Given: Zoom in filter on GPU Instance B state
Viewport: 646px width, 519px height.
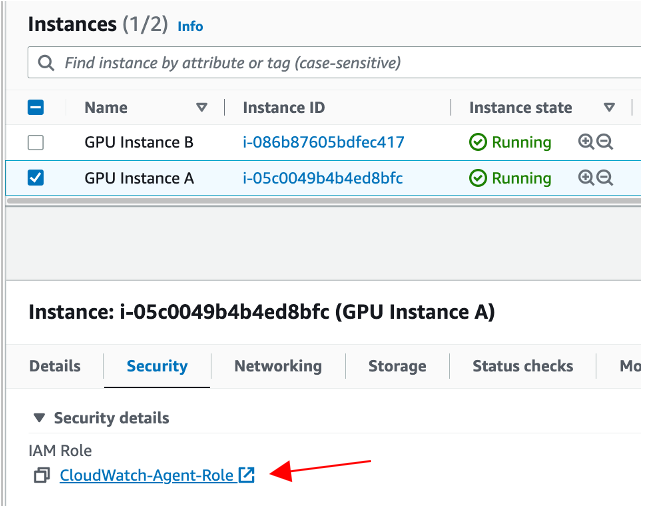Looking at the screenshot, I should [586, 142].
